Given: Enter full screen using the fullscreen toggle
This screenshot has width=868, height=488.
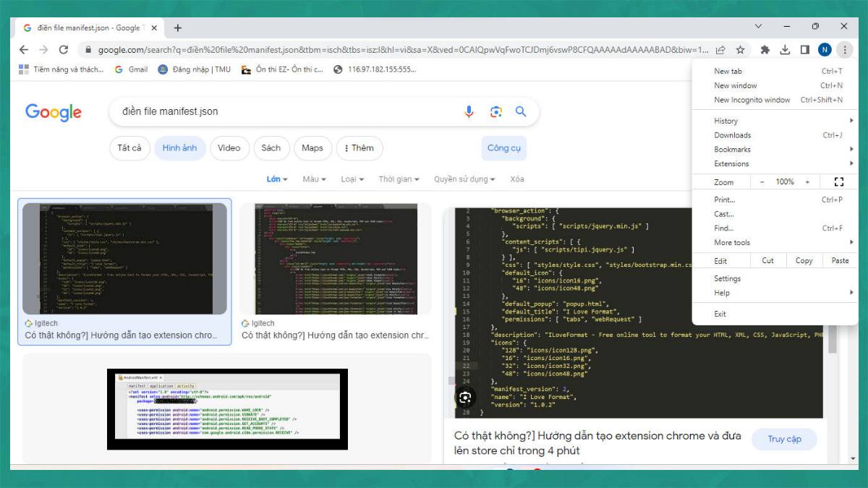Looking at the screenshot, I should pos(838,181).
